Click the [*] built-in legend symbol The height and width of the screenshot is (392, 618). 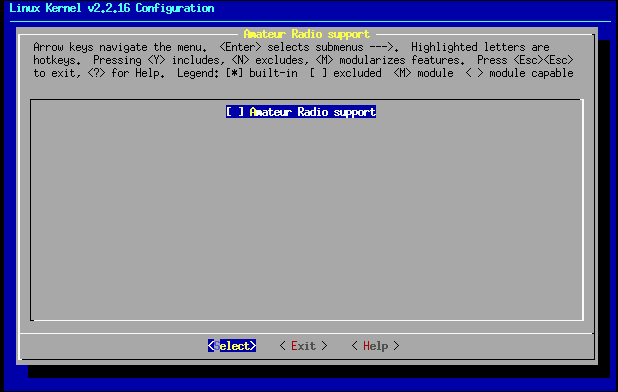[235, 73]
